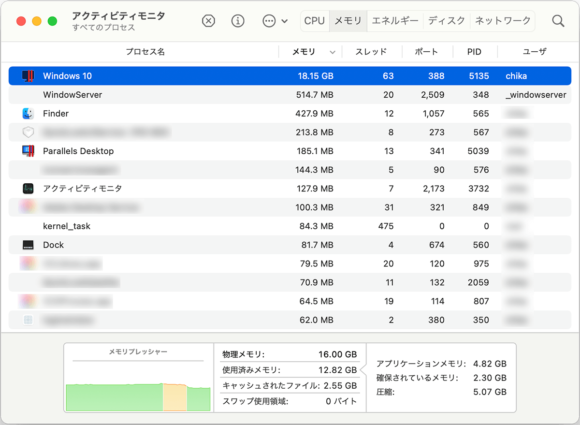Image resolution: width=580 pixels, height=425 pixels.
Task: Click the shield icon in the 213.8 MB row
Action: point(28,132)
